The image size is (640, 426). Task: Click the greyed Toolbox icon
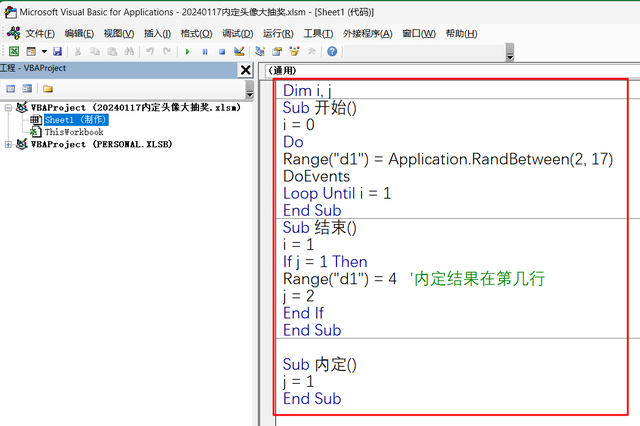[311, 51]
